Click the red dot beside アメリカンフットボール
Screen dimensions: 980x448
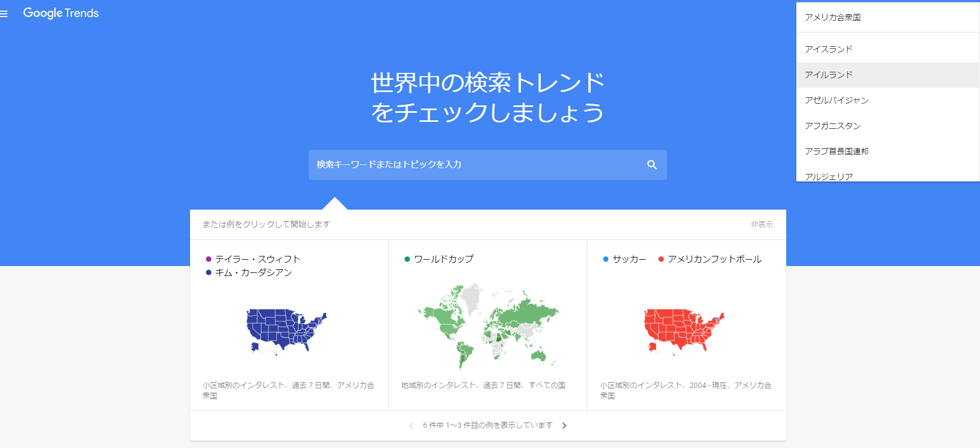pyautogui.click(x=661, y=259)
